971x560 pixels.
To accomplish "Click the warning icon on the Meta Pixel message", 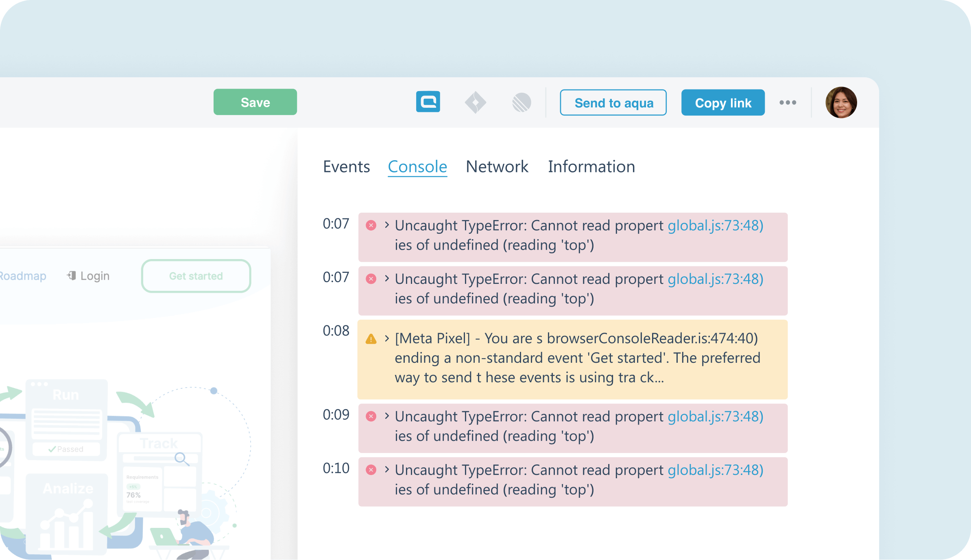I will point(371,338).
